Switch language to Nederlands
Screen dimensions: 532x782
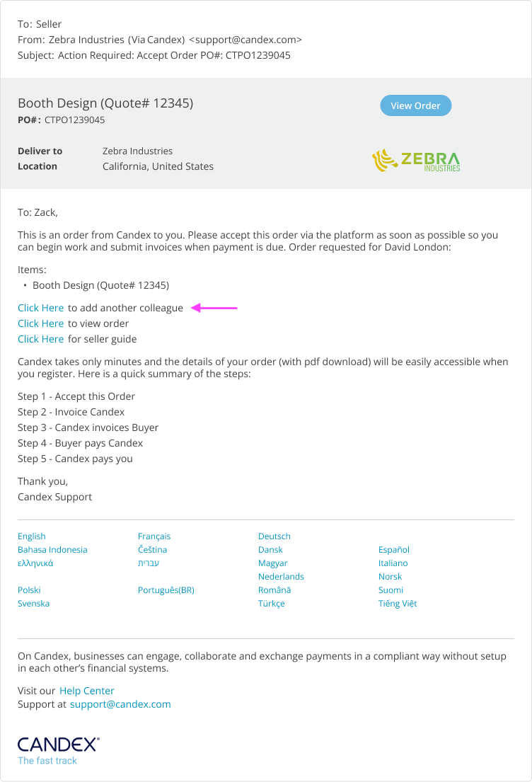[x=281, y=577]
